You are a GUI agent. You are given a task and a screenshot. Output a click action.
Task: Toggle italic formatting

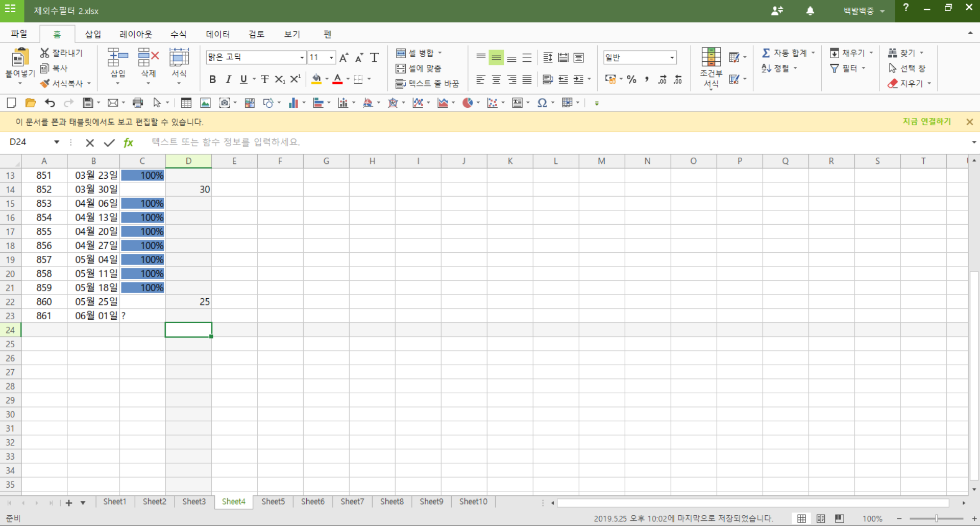pos(228,79)
